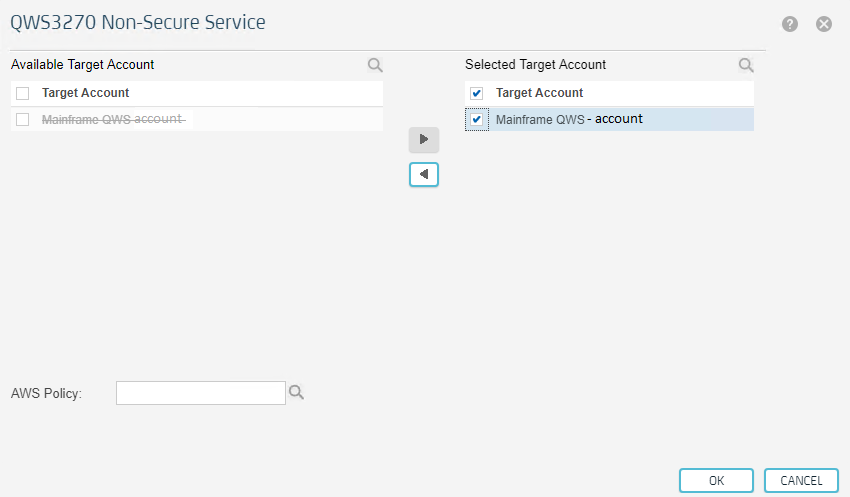Sort by Target Account header in Selected list

(539, 93)
